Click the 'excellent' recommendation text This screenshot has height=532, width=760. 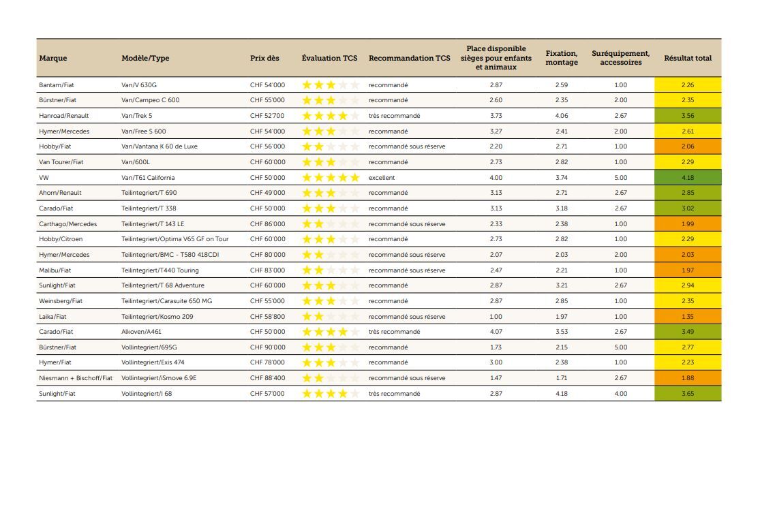pyautogui.click(x=382, y=178)
